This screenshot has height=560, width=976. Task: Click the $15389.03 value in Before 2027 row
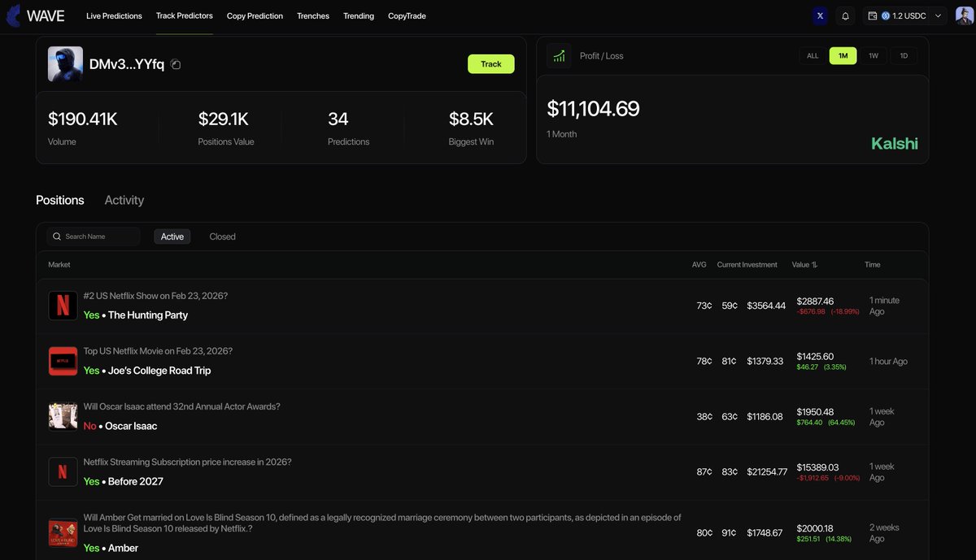coord(817,467)
